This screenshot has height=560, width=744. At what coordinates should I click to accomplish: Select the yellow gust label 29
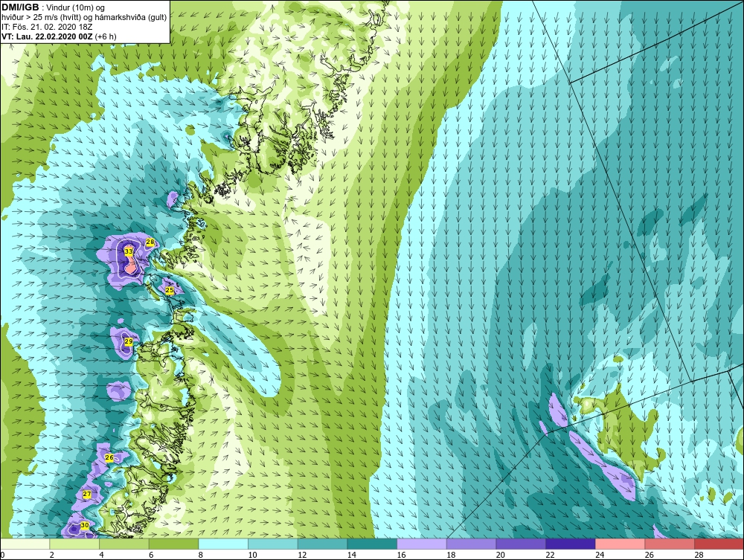pyautogui.click(x=129, y=341)
